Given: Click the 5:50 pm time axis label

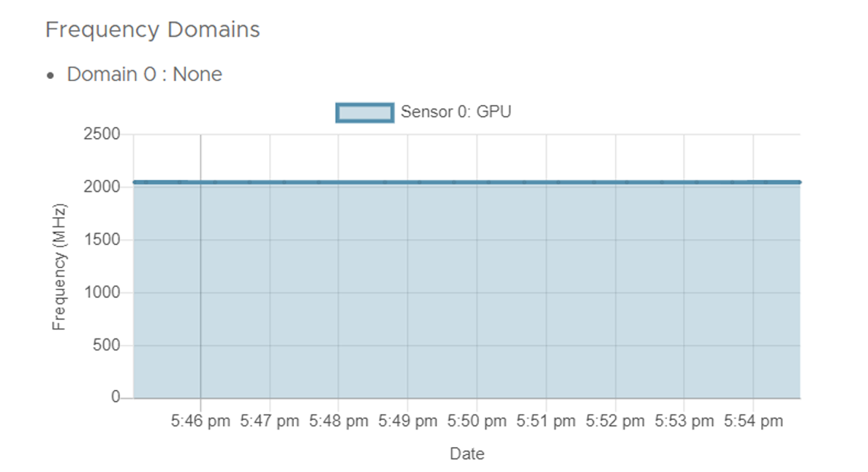Looking at the screenshot, I should pyautogui.click(x=477, y=422).
